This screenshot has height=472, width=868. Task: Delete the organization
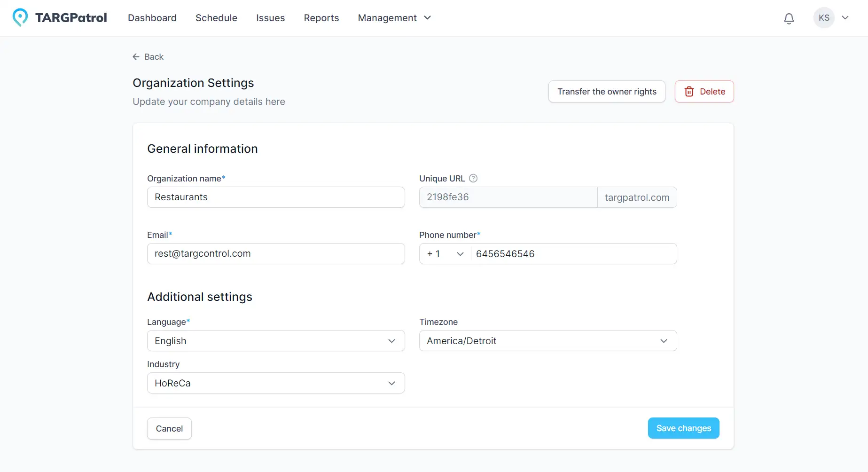click(704, 92)
